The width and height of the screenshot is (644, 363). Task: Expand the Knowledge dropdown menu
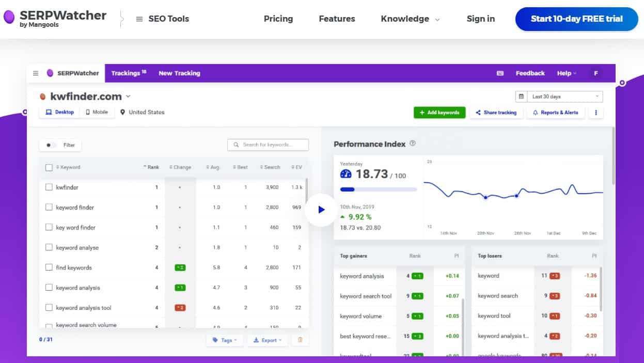410,19
